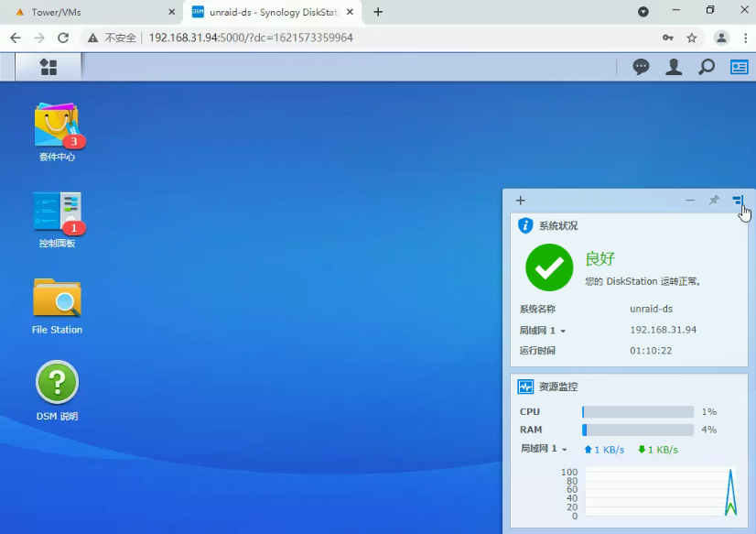
Task: Toggle the widgets panel icon in DSM taskbar
Action: [740, 67]
